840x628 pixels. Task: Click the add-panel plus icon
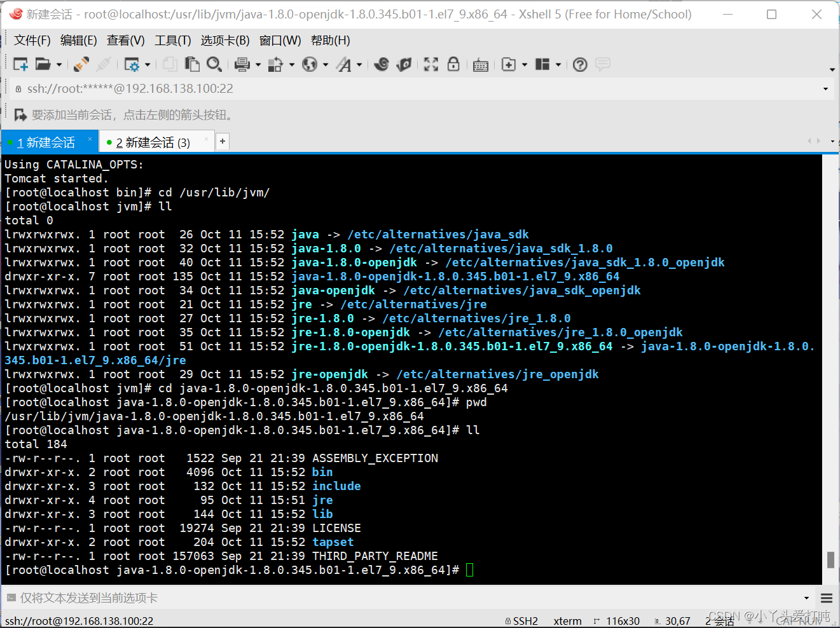point(509,64)
